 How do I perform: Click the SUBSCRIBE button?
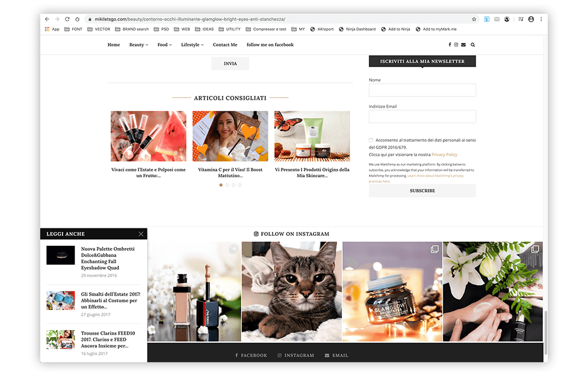pos(422,191)
